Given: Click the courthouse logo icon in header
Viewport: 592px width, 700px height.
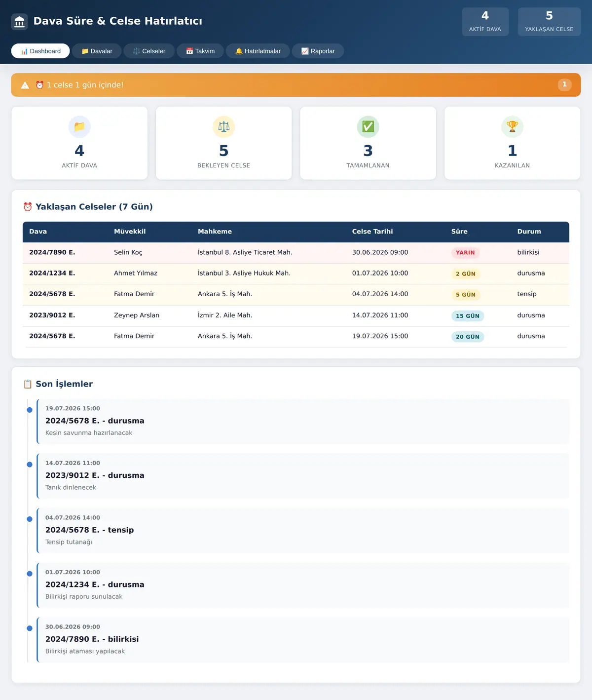Looking at the screenshot, I should 19,22.
